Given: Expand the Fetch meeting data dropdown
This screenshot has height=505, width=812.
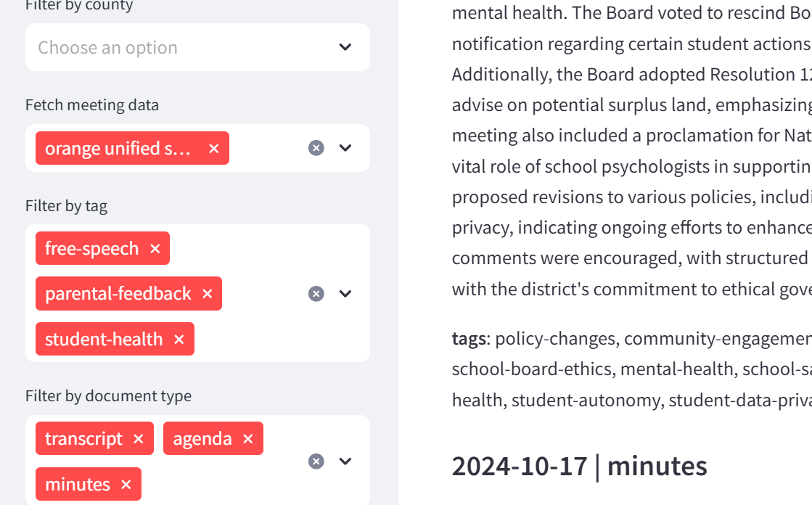Looking at the screenshot, I should tap(345, 148).
